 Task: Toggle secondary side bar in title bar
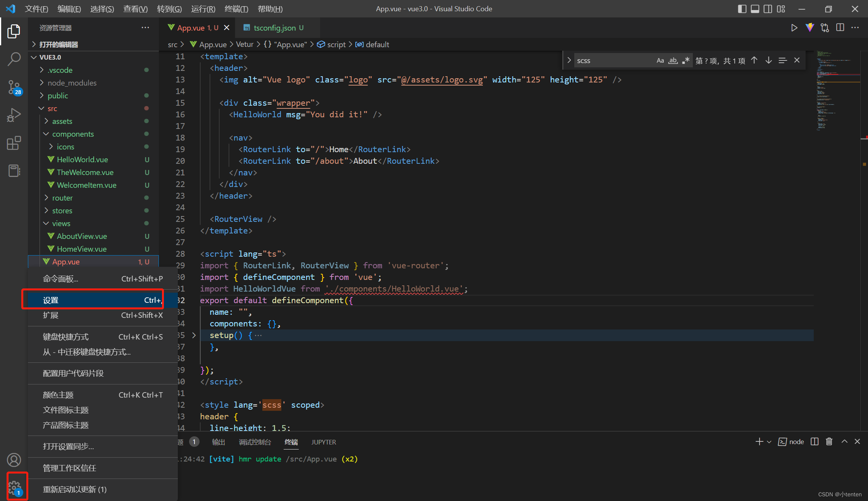point(768,9)
